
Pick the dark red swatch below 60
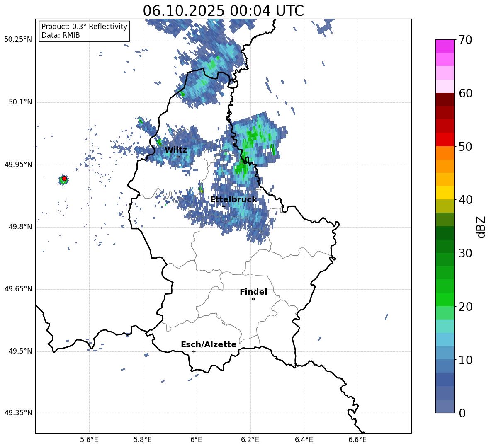[445, 99]
